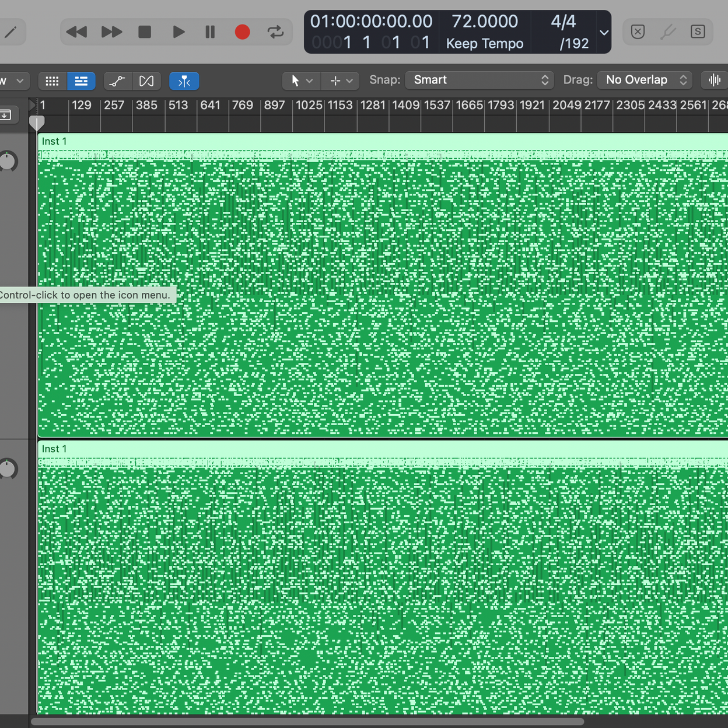Open the waveform zoom control

click(714, 80)
